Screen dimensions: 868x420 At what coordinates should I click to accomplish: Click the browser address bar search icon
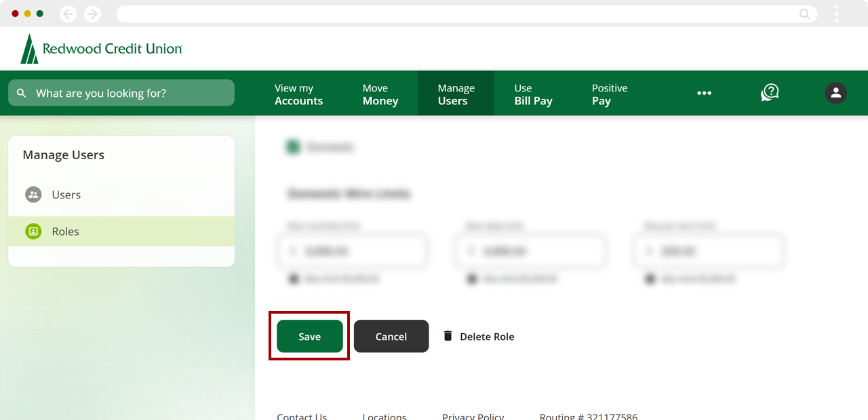pyautogui.click(x=804, y=14)
